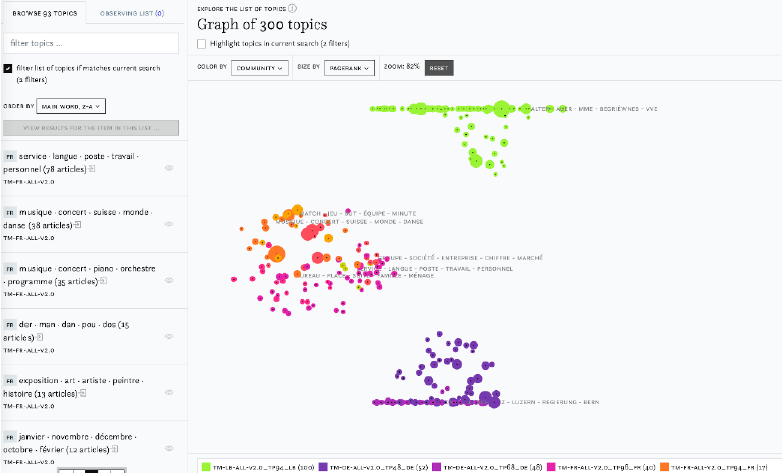Click the green TM-LB-ALL legend color swatch
The width and height of the screenshot is (783, 473).
205,466
